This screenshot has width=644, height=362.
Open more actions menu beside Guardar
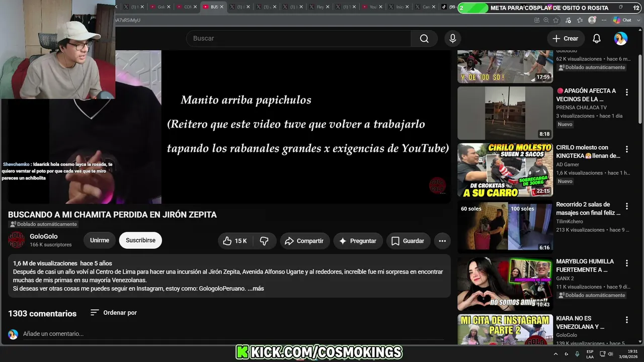pyautogui.click(x=442, y=241)
